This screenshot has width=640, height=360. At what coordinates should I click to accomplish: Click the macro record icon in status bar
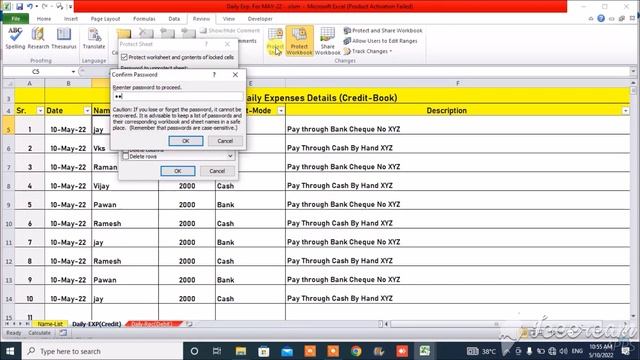tap(63, 333)
